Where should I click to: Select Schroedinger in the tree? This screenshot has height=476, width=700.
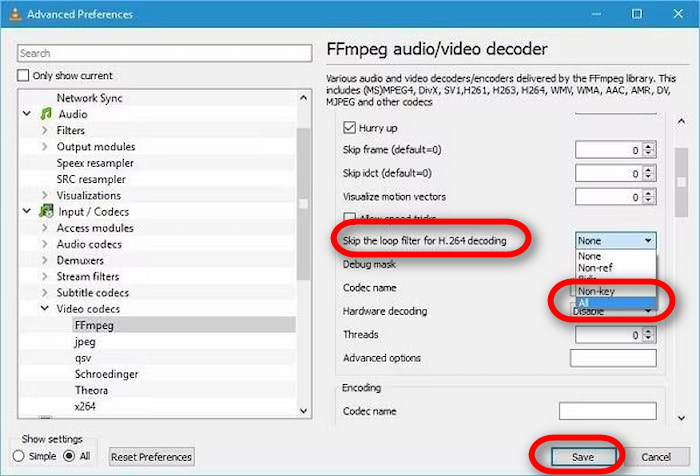point(106,374)
